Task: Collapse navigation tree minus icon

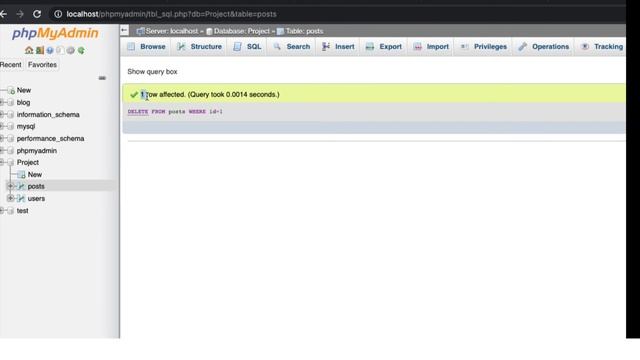Action: pyautogui.click(x=102, y=78)
